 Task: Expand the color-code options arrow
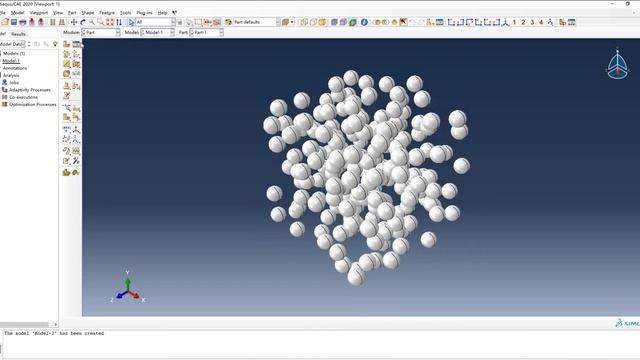(x=292, y=22)
